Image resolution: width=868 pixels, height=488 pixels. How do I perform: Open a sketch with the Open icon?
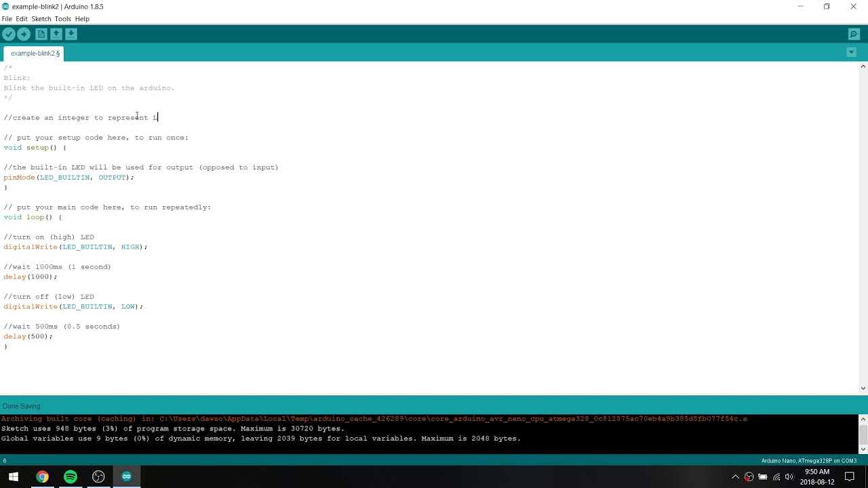56,34
